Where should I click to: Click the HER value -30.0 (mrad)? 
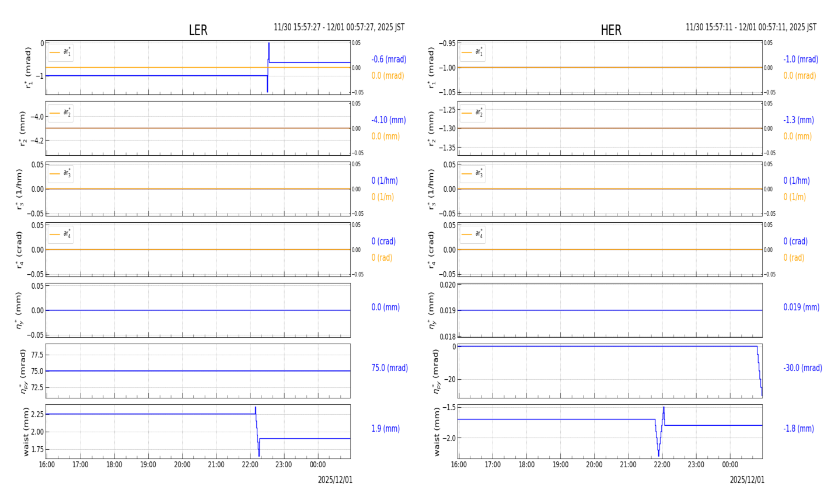pos(802,368)
